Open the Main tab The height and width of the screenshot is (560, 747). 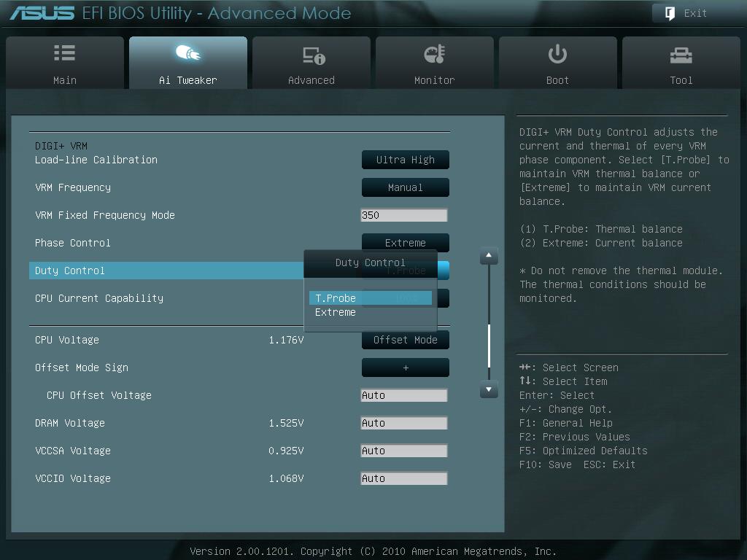tap(65, 63)
